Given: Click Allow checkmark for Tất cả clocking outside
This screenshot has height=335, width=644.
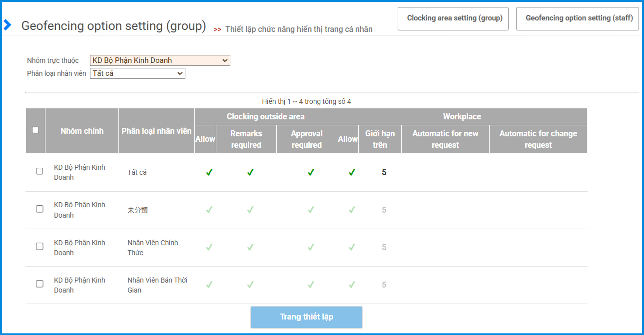Looking at the screenshot, I should click(209, 172).
